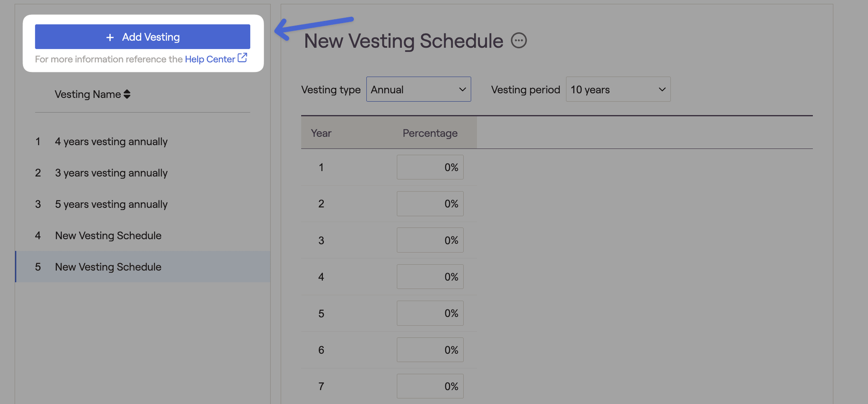Expand the Vesting period dropdown

click(x=618, y=89)
